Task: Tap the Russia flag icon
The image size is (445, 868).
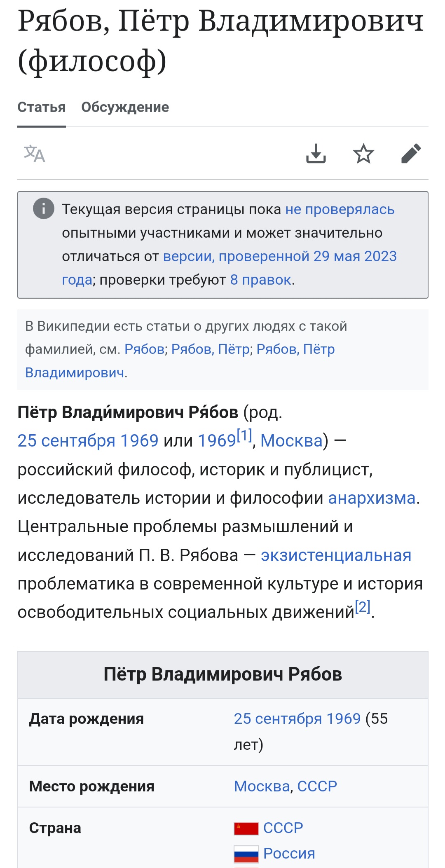Action: click(x=246, y=854)
